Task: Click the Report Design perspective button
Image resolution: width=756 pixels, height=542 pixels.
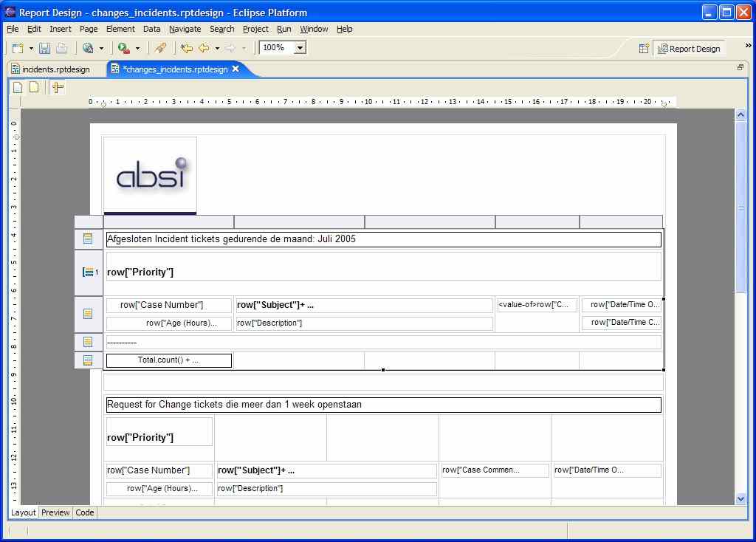Action: pos(689,49)
